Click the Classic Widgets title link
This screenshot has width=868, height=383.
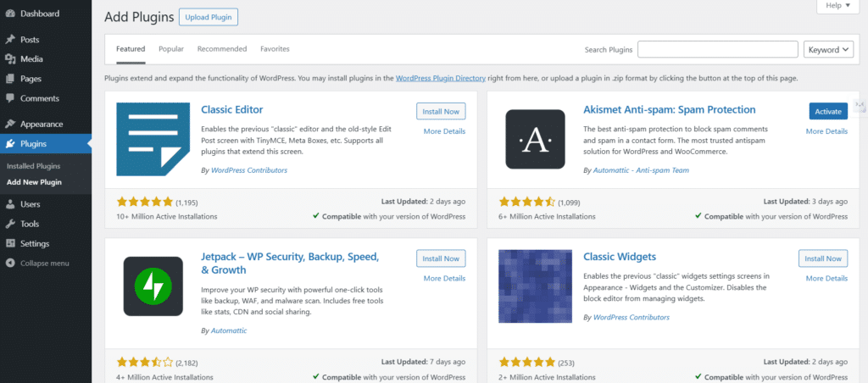(x=620, y=257)
